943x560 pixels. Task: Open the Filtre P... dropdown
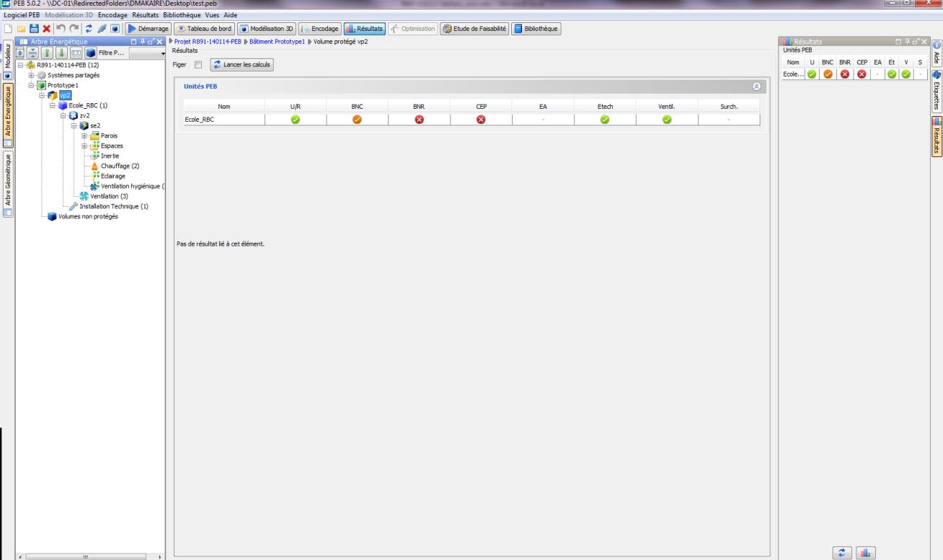[x=147, y=53]
